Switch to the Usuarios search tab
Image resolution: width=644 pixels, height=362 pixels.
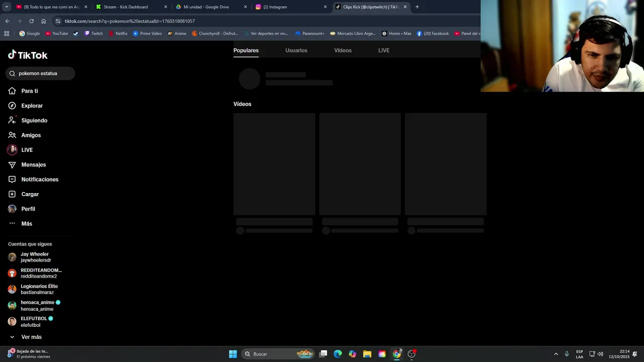point(296,50)
